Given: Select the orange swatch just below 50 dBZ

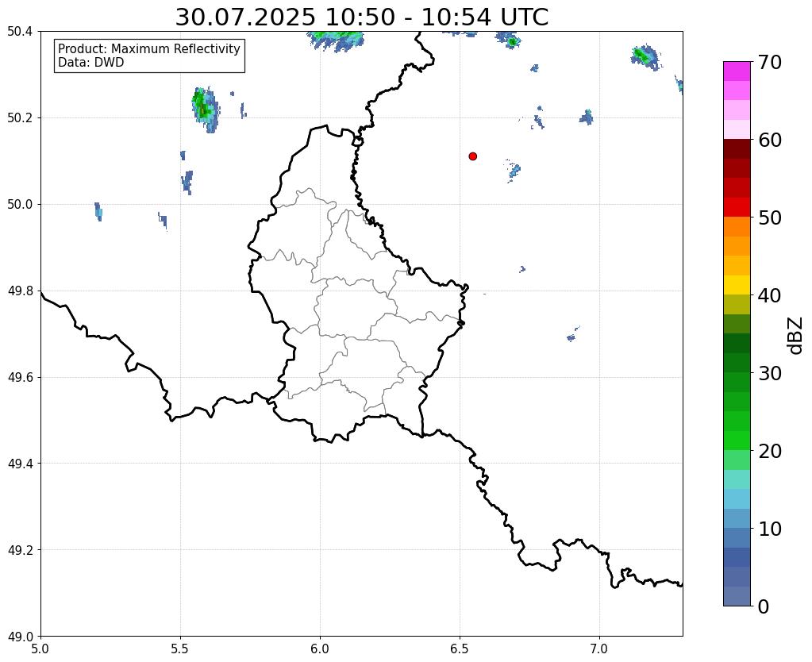Looking at the screenshot, I should point(737,226).
